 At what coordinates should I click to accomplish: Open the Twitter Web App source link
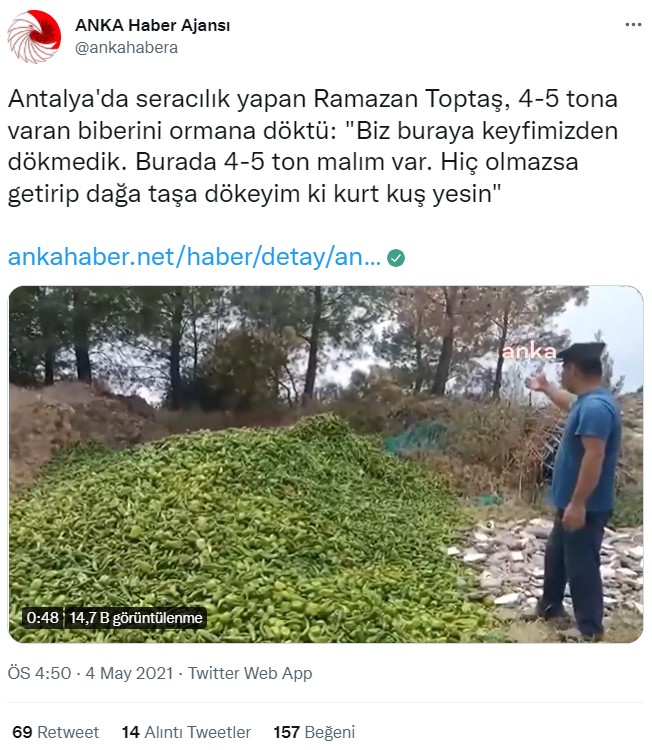click(x=250, y=673)
